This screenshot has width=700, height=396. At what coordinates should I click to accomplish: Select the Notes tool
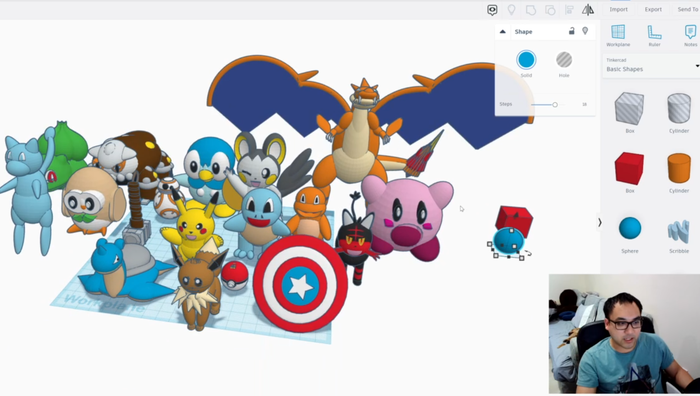click(x=690, y=36)
